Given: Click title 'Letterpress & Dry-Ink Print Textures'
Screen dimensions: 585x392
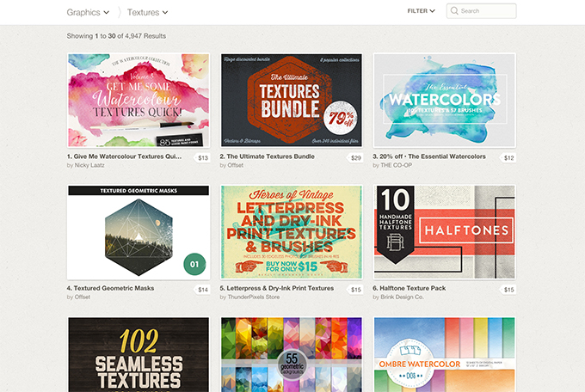Looking at the screenshot, I should coord(277,288).
